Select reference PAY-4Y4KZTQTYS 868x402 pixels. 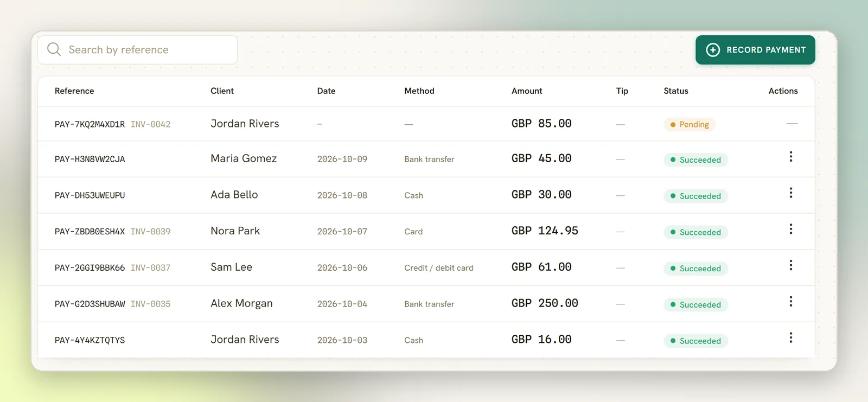pyautogui.click(x=90, y=341)
